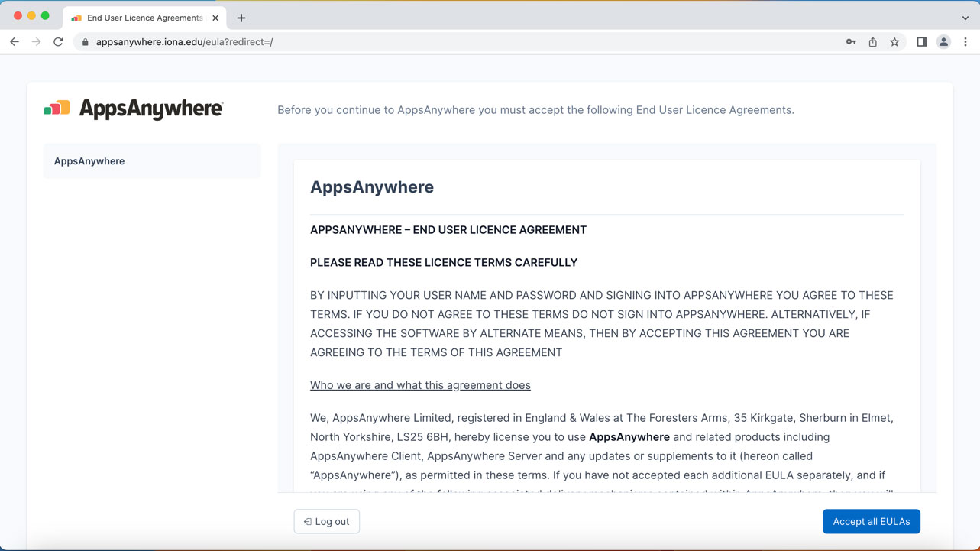
Task: Open the Chrome profile avatar
Action: point(943,42)
